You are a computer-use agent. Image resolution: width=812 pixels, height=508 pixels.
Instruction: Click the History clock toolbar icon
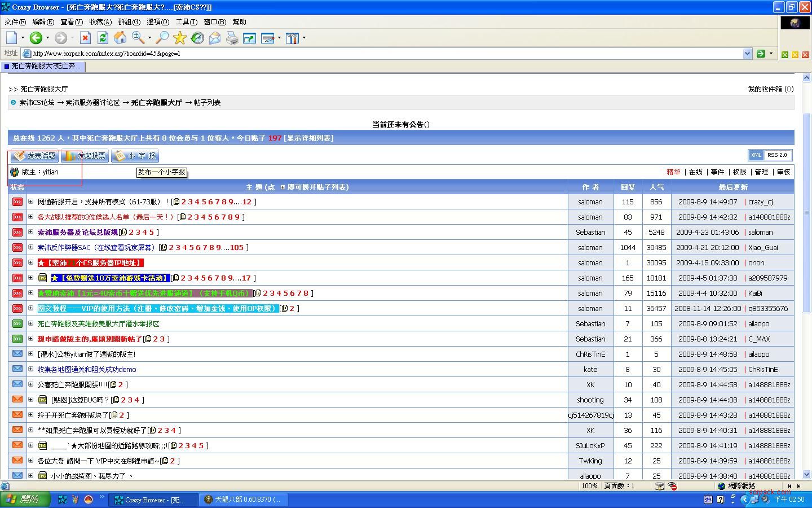[197, 38]
